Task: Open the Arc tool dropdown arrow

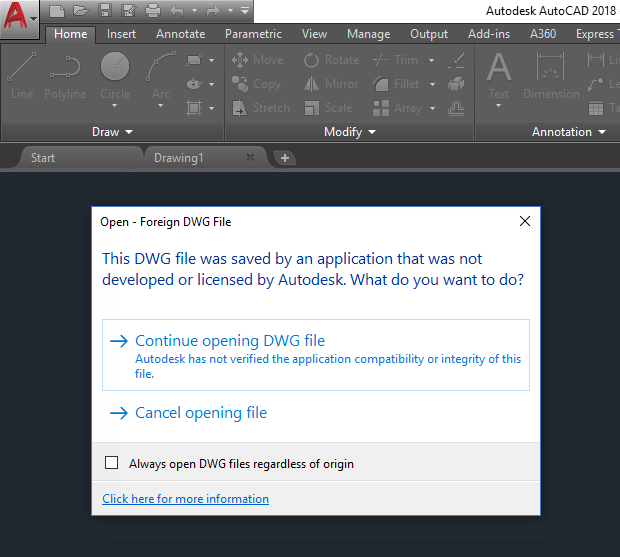Action: click(161, 106)
